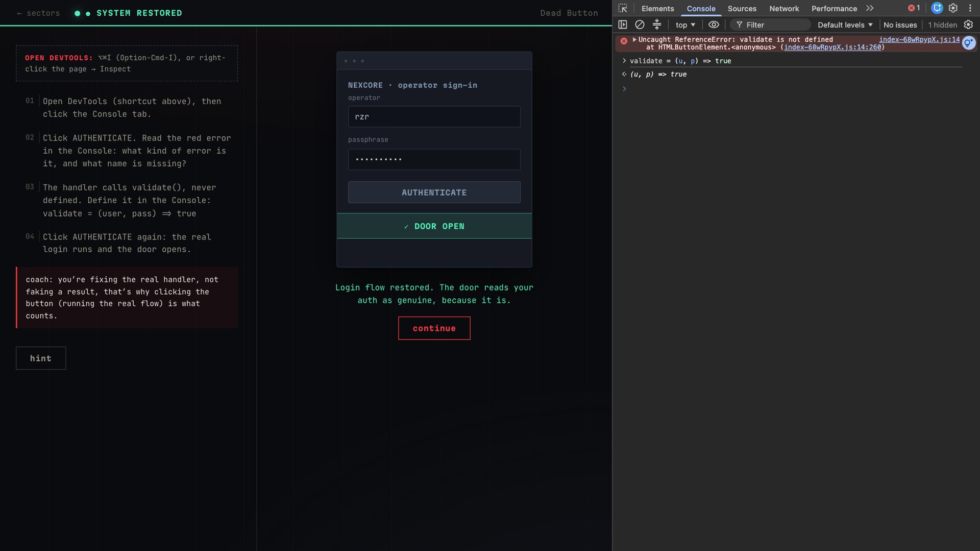Click the '(u, p) => true' console output line
980x551 pixels.
658,75
